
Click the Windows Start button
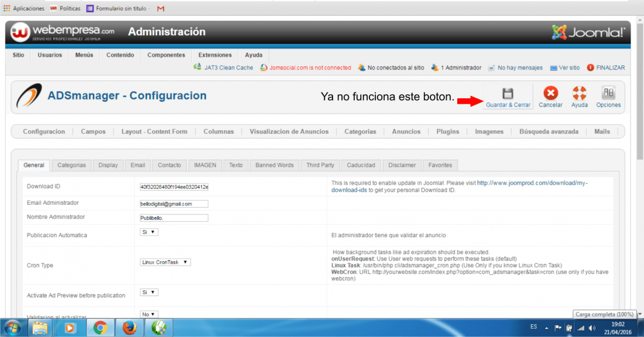13,328
